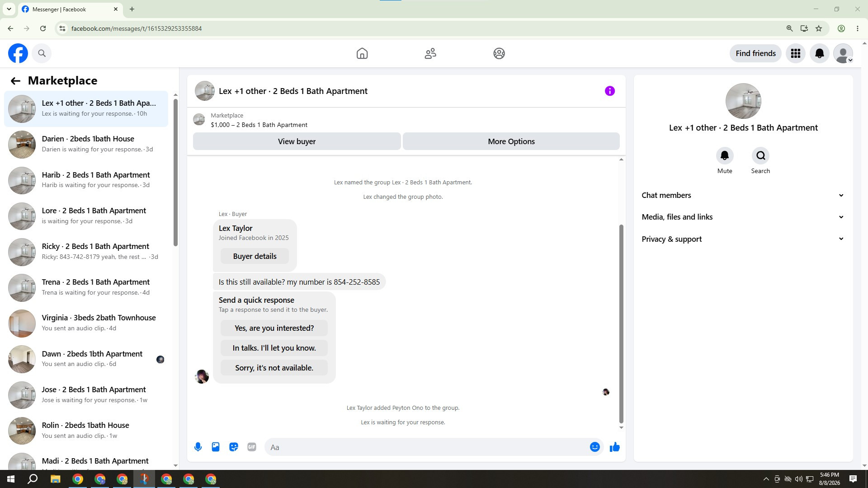Open the GIF picker
Screen dimensions: 868x488
[252, 447]
